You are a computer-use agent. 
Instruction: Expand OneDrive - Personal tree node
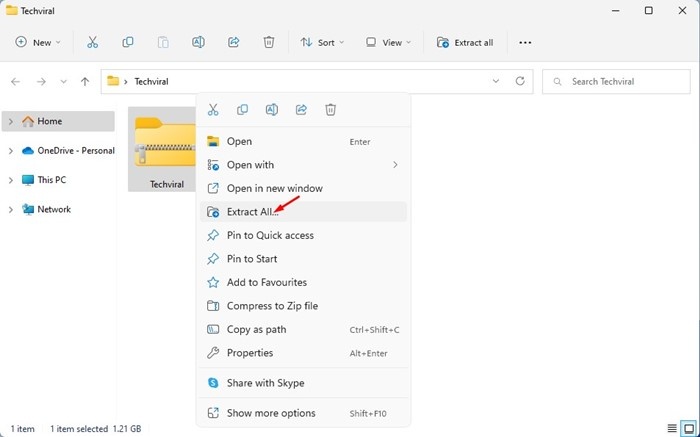(x=11, y=151)
